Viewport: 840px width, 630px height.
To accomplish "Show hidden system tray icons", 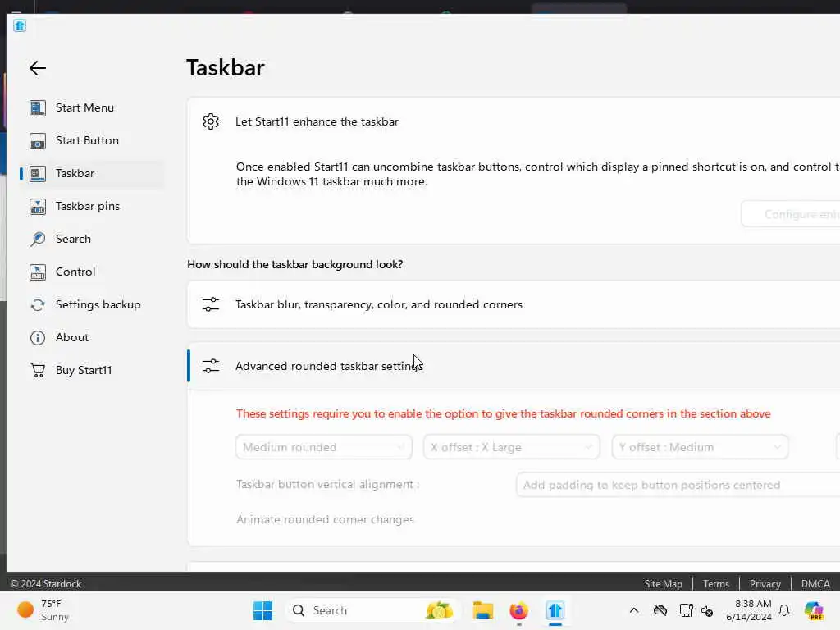I will click(634, 610).
